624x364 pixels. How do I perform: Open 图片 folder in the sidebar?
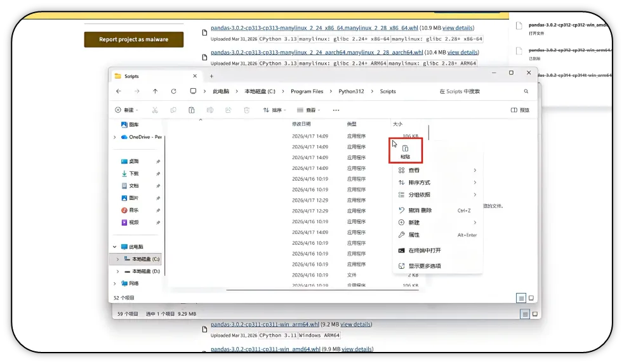[x=129, y=198]
